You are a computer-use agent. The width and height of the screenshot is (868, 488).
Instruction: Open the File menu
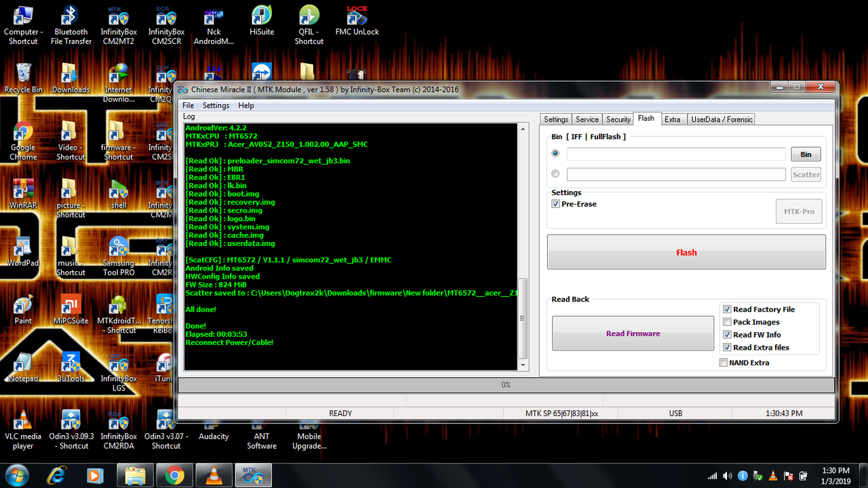(188, 106)
